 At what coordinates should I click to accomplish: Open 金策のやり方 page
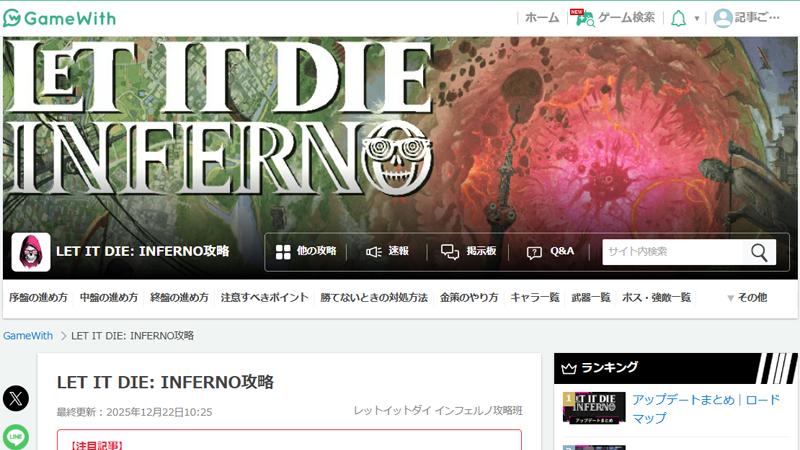(x=469, y=297)
